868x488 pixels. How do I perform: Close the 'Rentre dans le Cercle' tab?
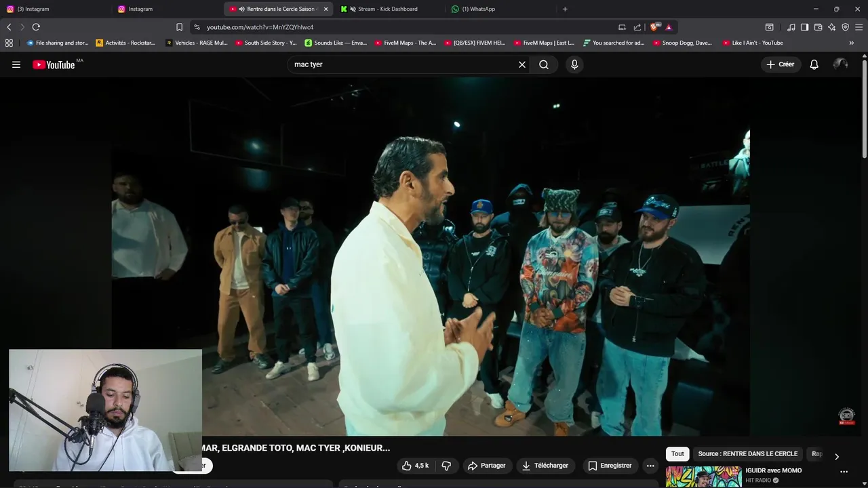(x=326, y=9)
